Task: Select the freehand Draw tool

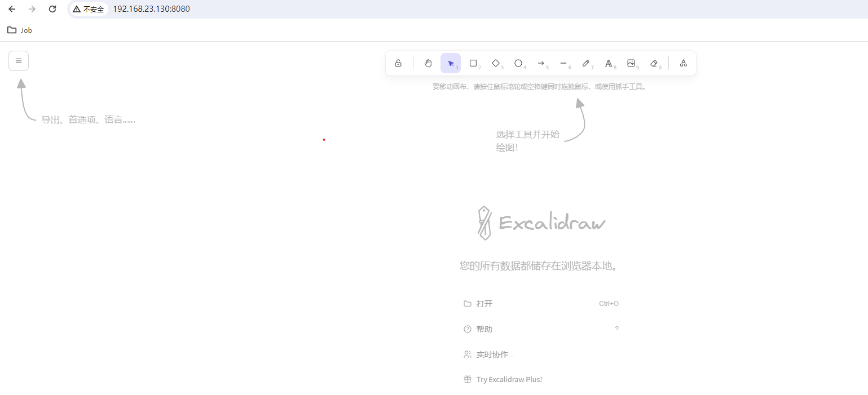Action: pyautogui.click(x=587, y=63)
